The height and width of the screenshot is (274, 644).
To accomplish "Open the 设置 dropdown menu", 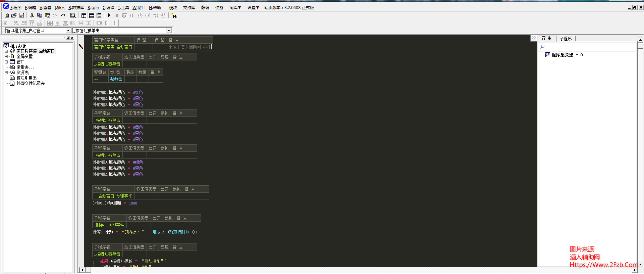I will point(253,7).
